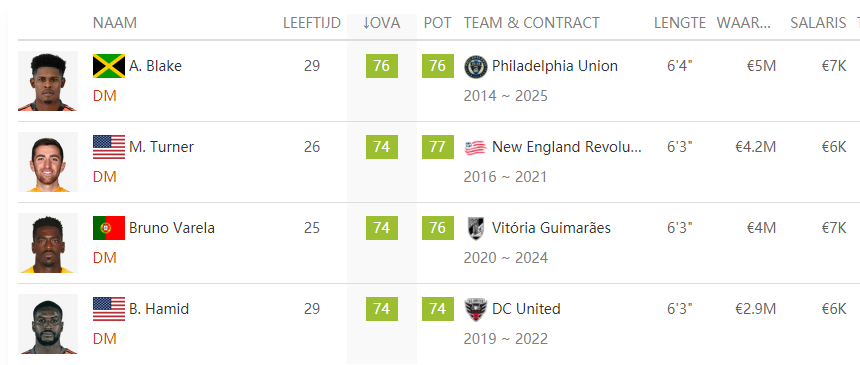Click the USA flag beside M. Turner

109,147
